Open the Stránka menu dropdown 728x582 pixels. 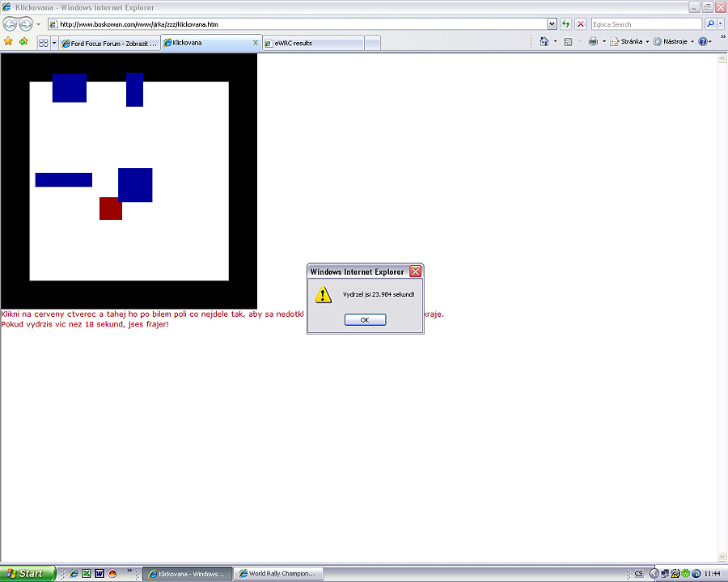coord(629,42)
